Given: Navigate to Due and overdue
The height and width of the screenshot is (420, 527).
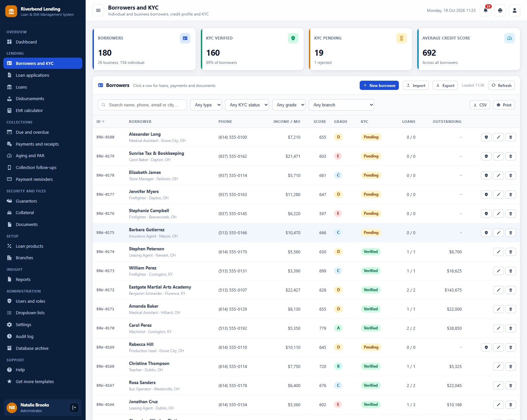Looking at the screenshot, I should 43,132.
